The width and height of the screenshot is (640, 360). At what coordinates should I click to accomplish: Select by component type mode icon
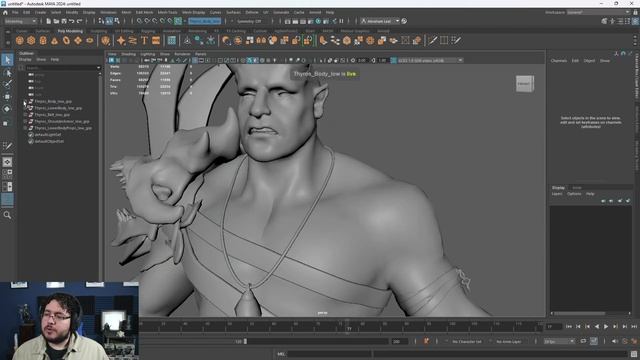click(117, 21)
